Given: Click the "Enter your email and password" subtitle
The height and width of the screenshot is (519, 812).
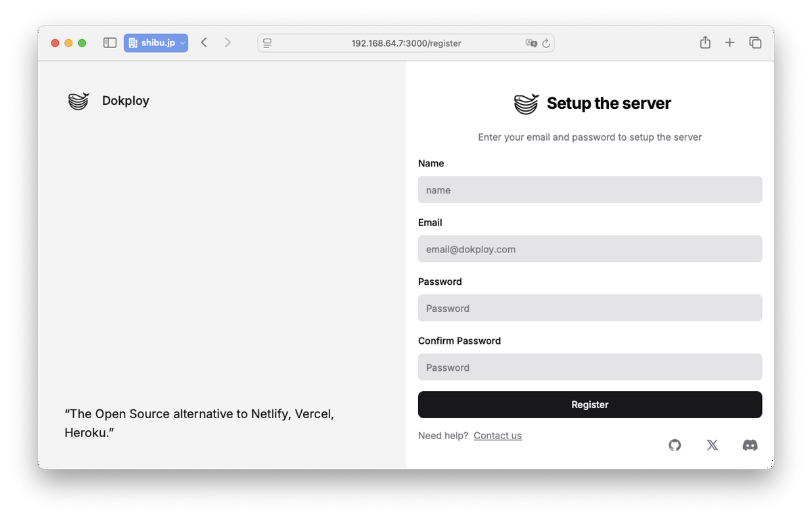Looking at the screenshot, I should (x=590, y=137).
